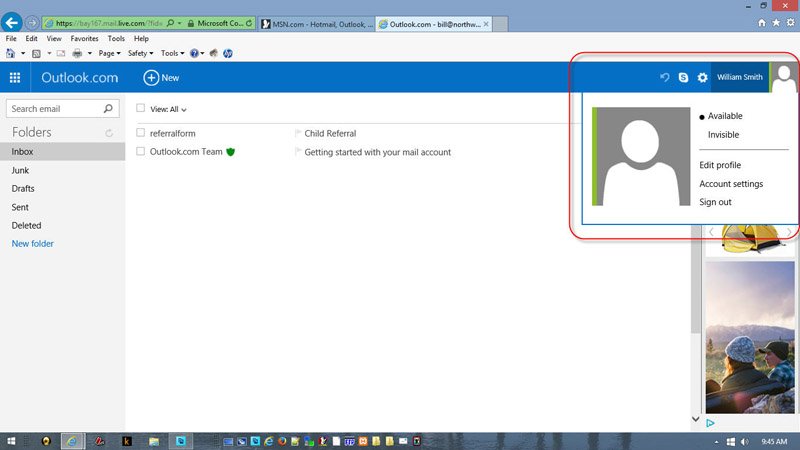
Task: Check the referralform message checkbox
Action: (140, 133)
